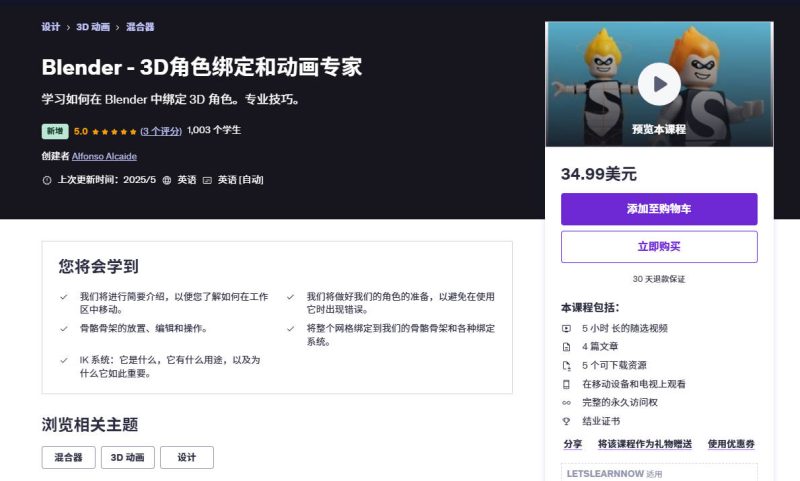800x481 pixels.
Task: Click the article icon beside 4 篇文章
Action: pyautogui.click(x=566, y=347)
